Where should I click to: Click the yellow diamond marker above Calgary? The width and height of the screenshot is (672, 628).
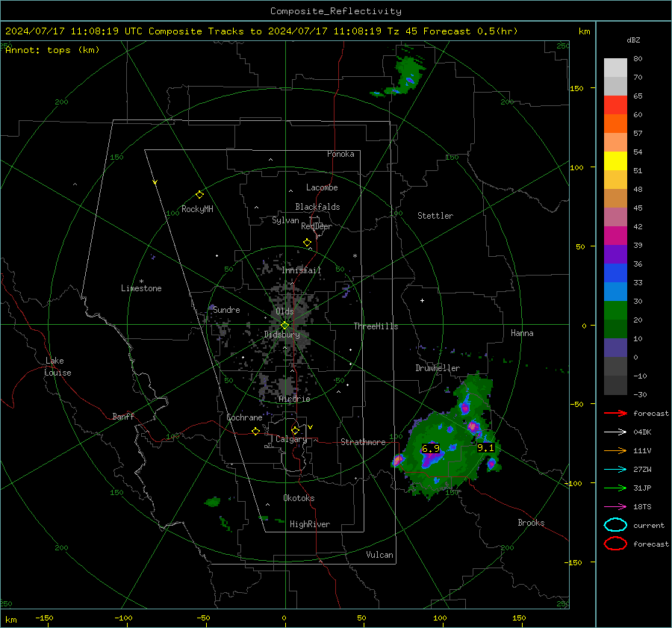295,430
